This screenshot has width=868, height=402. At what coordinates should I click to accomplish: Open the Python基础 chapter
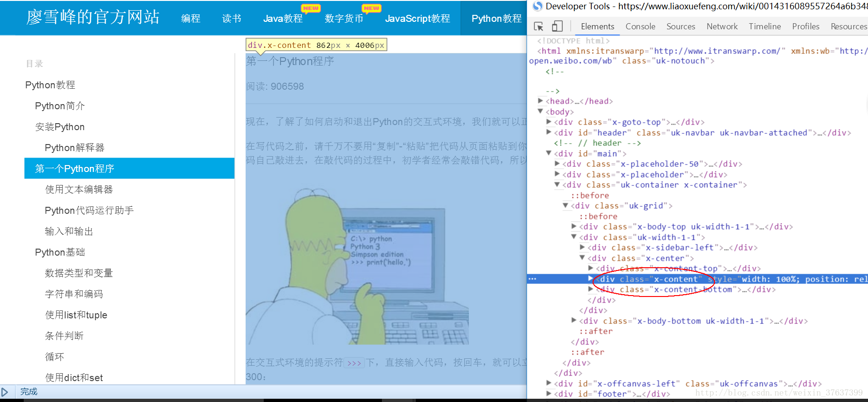tap(60, 252)
